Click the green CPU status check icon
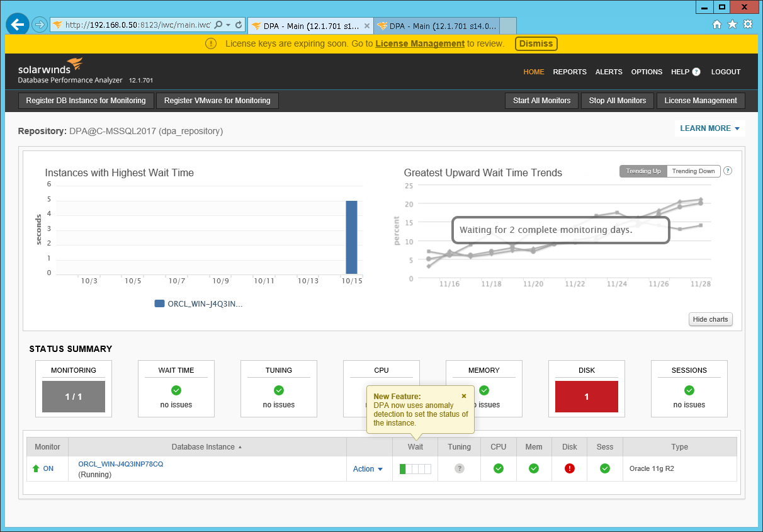 498,468
